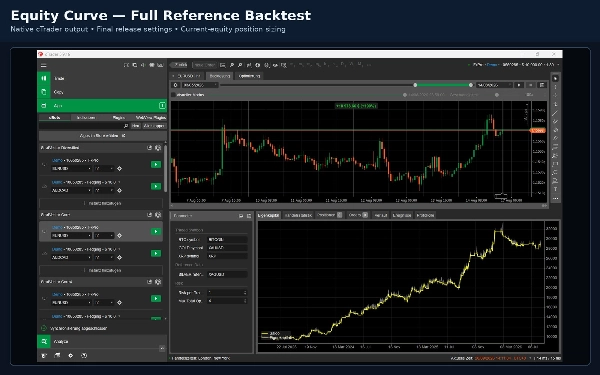Switch to the Positions tab in results
This screenshot has width=600, height=375.
(329, 215)
